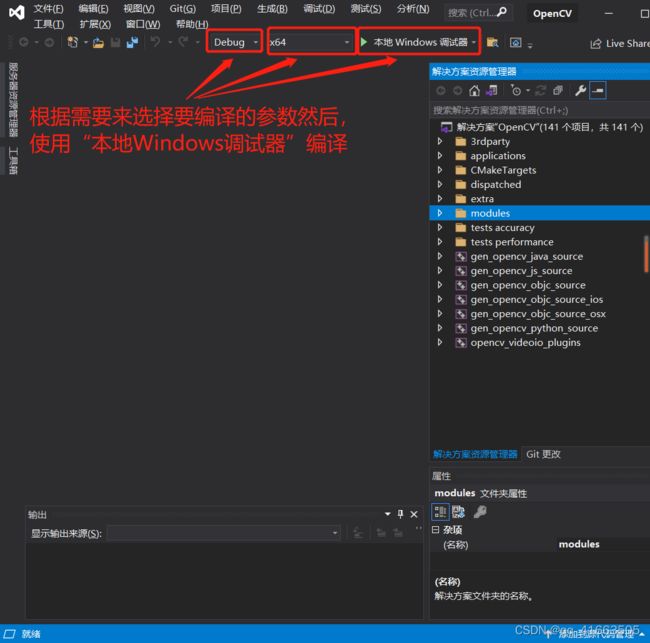Open the x64 platform dropdown
The width and height of the screenshot is (650, 643).
(x=310, y=42)
